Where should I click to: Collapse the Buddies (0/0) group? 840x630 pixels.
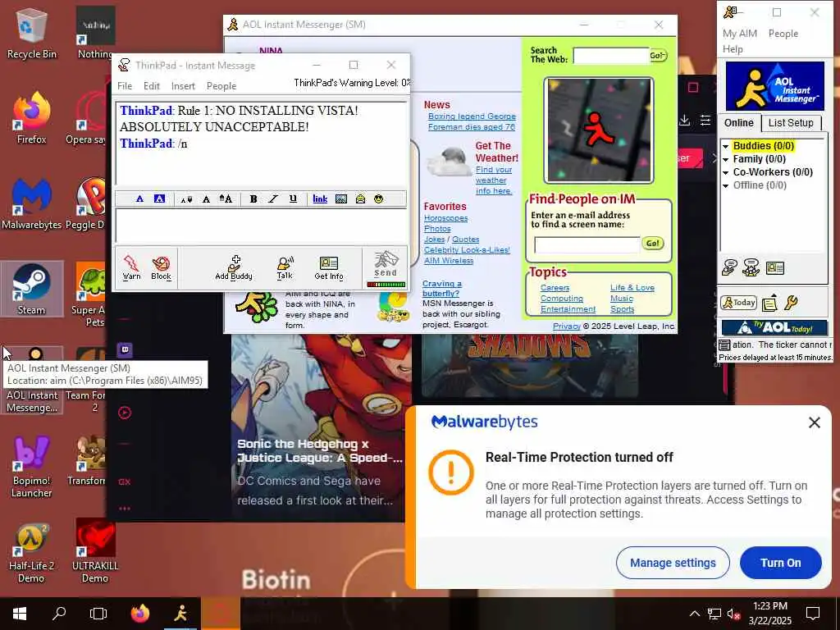click(x=725, y=146)
